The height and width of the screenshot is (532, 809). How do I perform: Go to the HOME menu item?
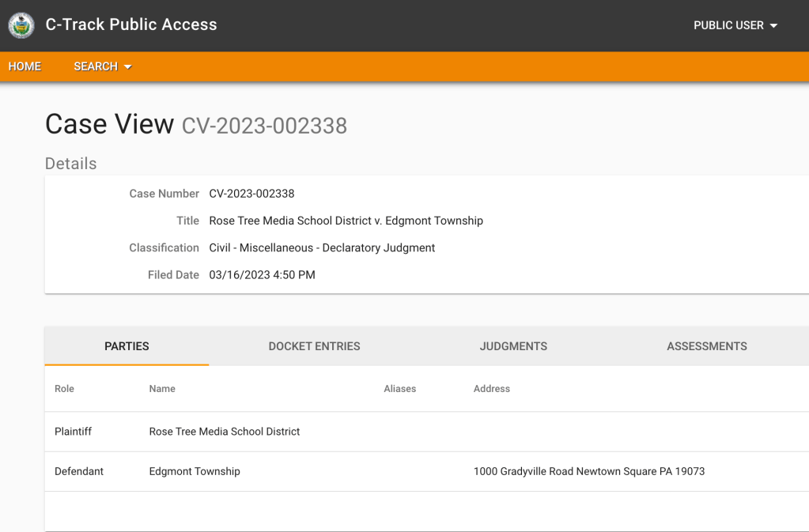tap(25, 66)
